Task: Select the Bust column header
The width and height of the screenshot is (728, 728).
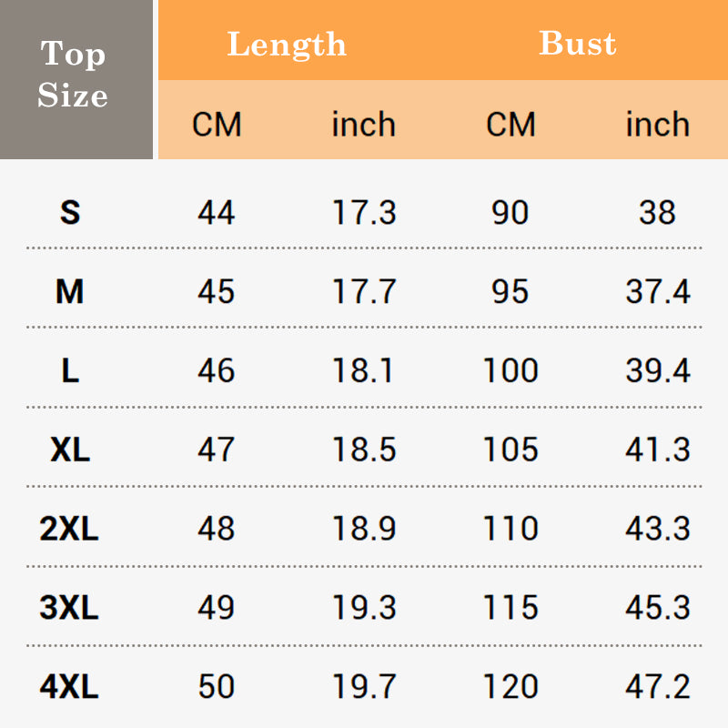Action: coord(578,44)
